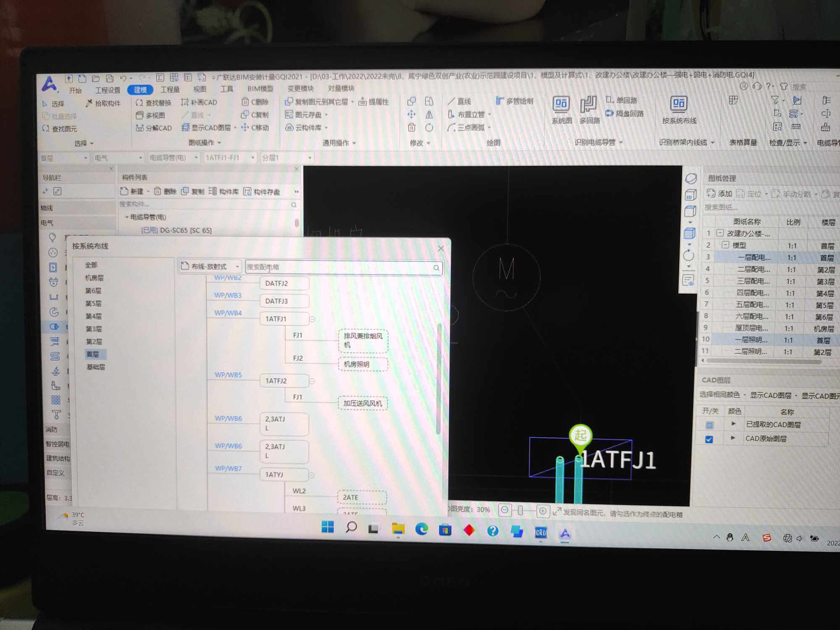Switch to the 工程量 ribbon tab
Image resolution: width=840 pixels, height=630 pixels.
pyautogui.click(x=170, y=89)
